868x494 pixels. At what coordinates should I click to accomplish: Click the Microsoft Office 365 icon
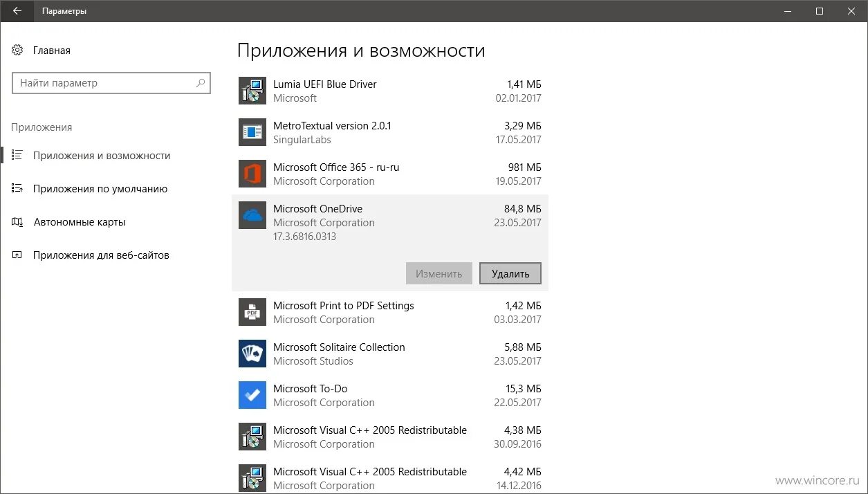tap(252, 174)
